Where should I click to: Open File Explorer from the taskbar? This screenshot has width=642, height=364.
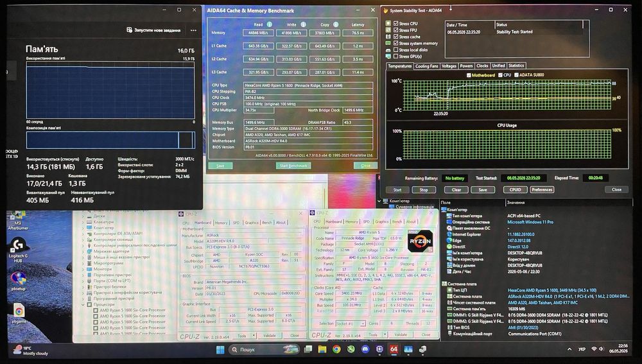(x=322, y=349)
